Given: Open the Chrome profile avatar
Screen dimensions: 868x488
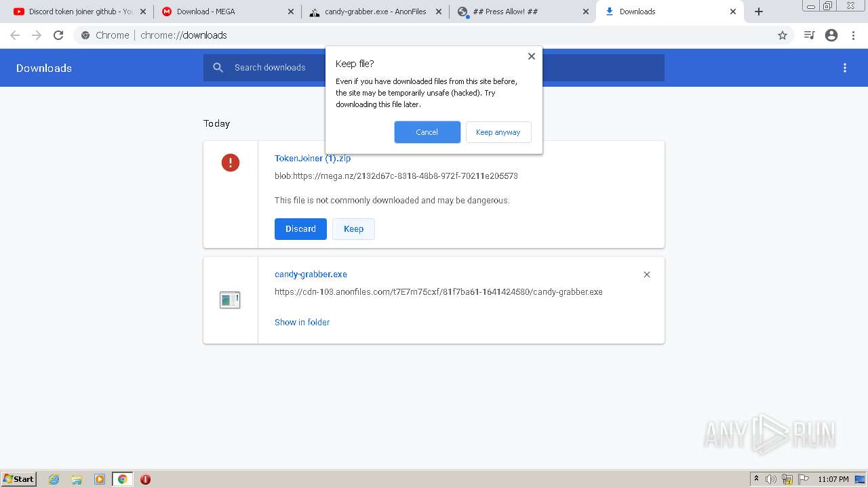Looking at the screenshot, I should [831, 35].
